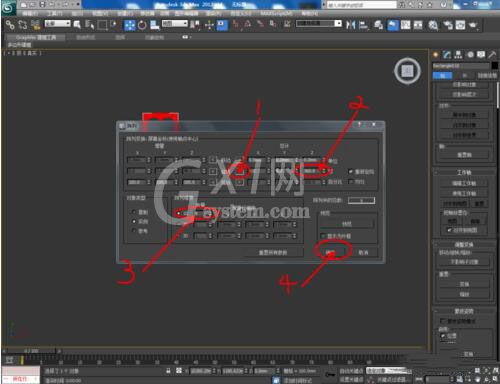The height and width of the screenshot is (384, 500).
Task: Toggle the Snaps Toggle icon
Action: pyautogui.click(x=236, y=24)
